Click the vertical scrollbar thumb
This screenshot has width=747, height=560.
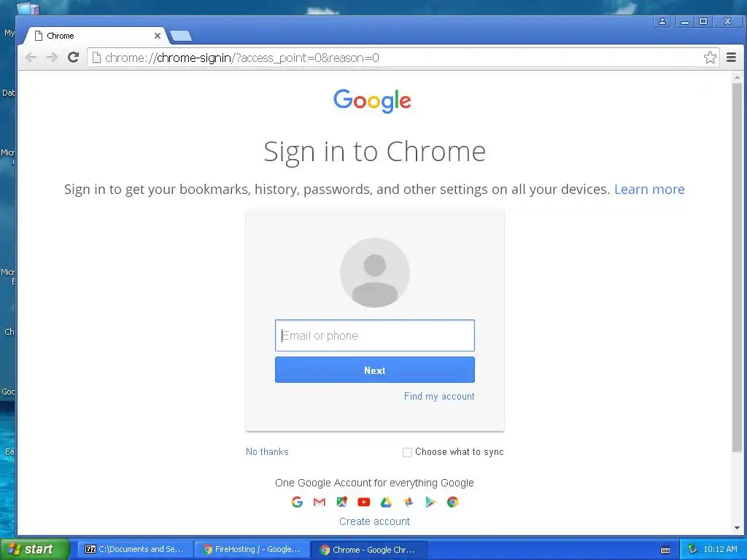coord(737,267)
